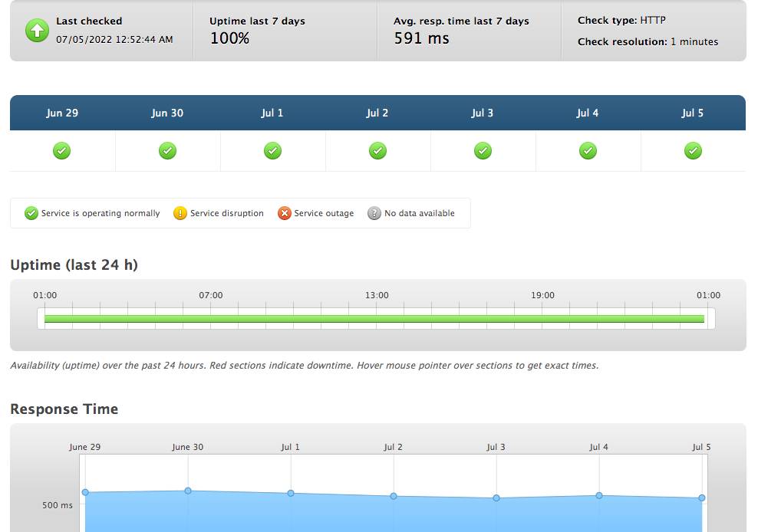Click the '19:00' uptime axis label
Image resolution: width=758 pixels, height=532 pixels.
543,295
